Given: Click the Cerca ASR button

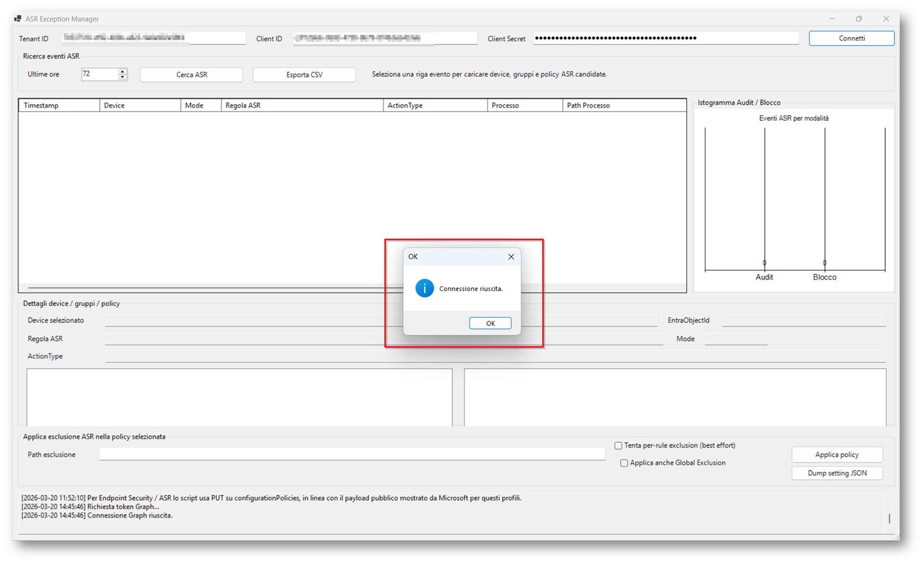Looking at the screenshot, I should point(192,75).
